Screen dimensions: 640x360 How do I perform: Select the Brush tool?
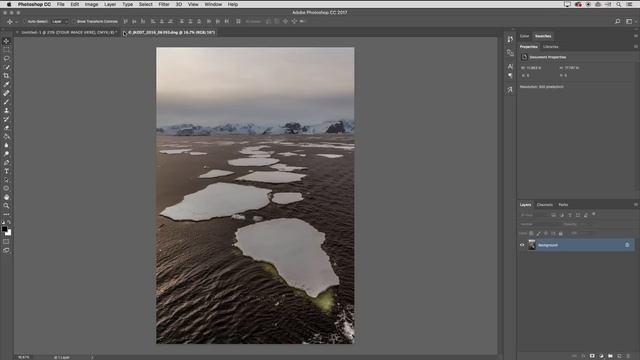click(x=6, y=102)
